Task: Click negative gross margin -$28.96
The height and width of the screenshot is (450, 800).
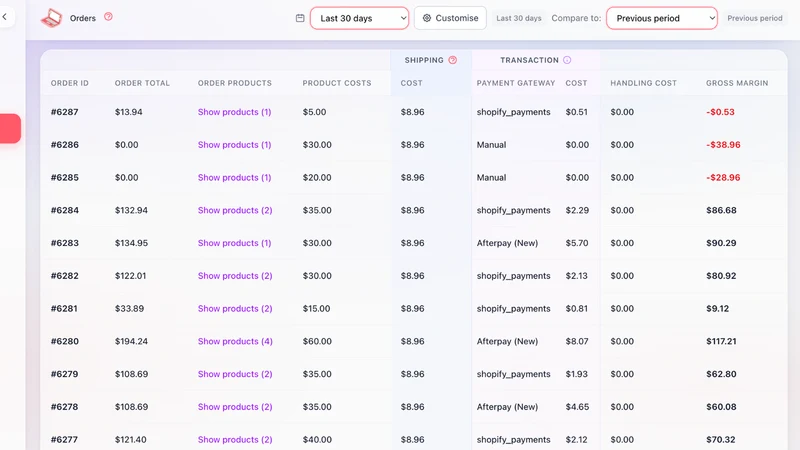Action: (723, 178)
